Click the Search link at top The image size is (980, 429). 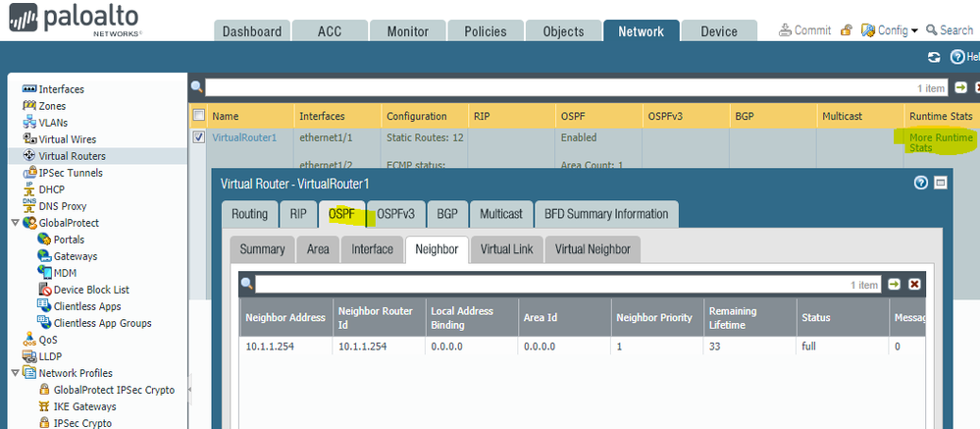coord(950,30)
